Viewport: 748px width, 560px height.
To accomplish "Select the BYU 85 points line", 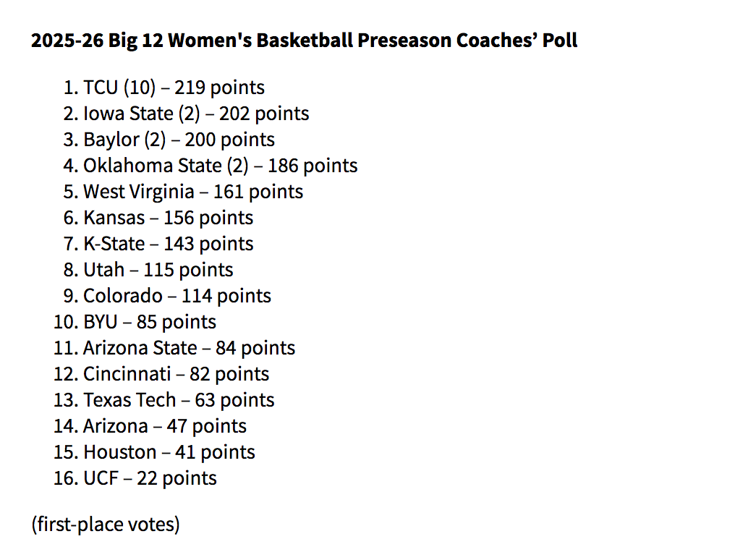I will coord(149,322).
